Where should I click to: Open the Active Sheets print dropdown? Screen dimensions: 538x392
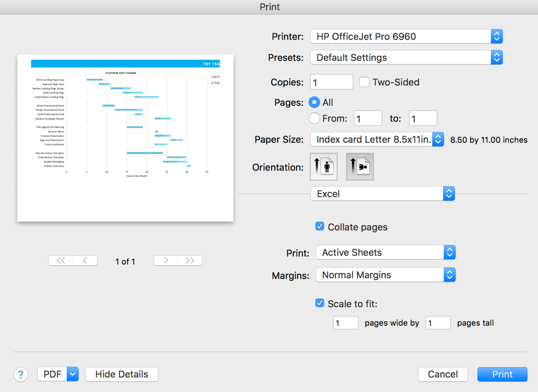pyautogui.click(x=385, y=252)
